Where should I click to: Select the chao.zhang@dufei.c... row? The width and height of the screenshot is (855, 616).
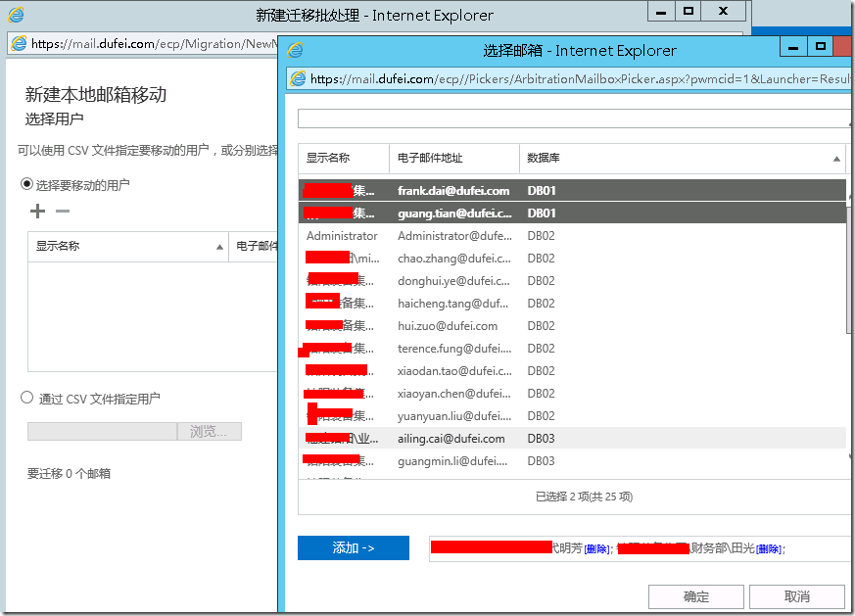572,259
